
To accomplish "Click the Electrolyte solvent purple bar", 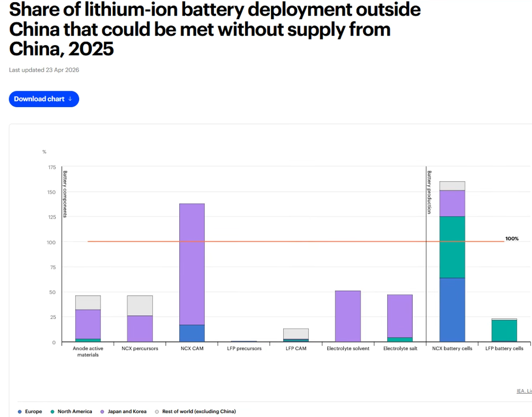I will coord(348,316).
